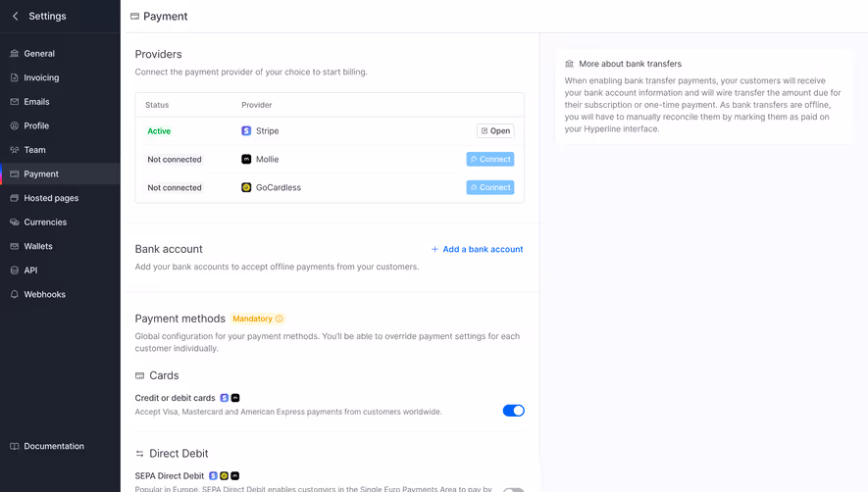868x492 pixels.
Task: Click the Wallets icon in sidebar
Action: tap(15, 246)
